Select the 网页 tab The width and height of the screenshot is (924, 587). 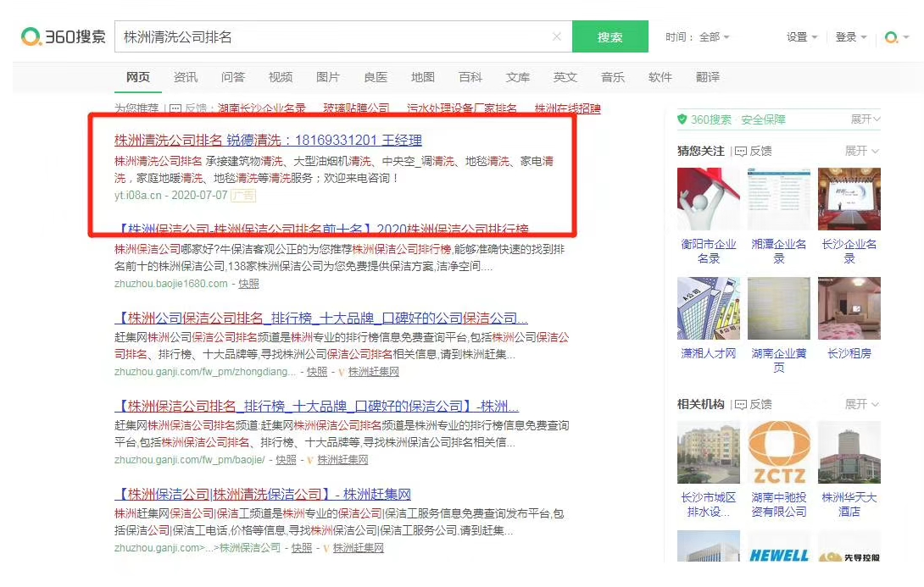tap(138, 77)
